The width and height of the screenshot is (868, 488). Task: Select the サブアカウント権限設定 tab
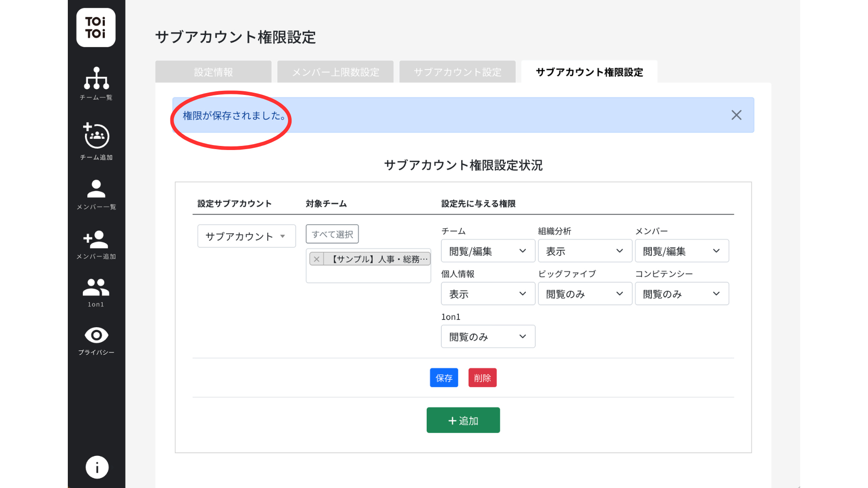(x=590, y=72)
